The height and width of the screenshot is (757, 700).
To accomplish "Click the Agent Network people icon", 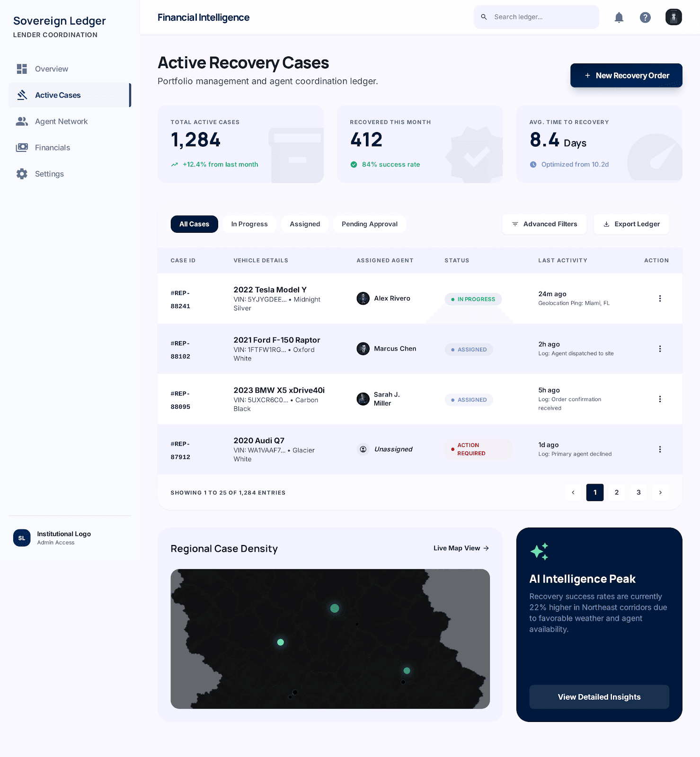I will 22,122.
